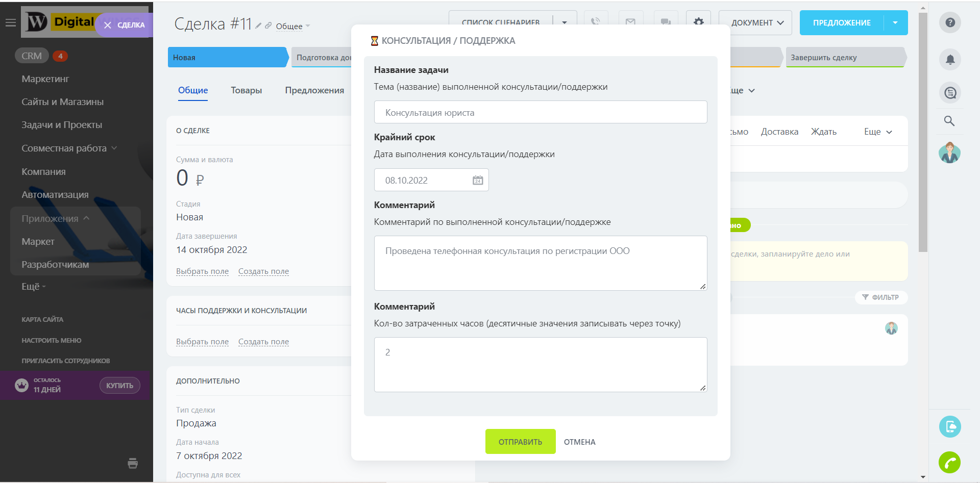Click the Консультация юриста task name field
Viewport: 980px width, 483px height.
540,112
